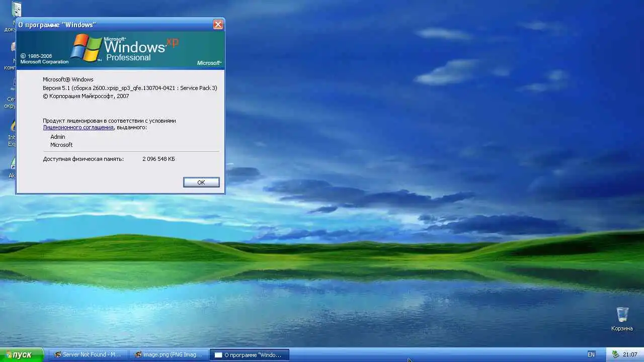Confirm the dialog with OK
The width and height of the screenshot is (644, 362).
[201, 183]
